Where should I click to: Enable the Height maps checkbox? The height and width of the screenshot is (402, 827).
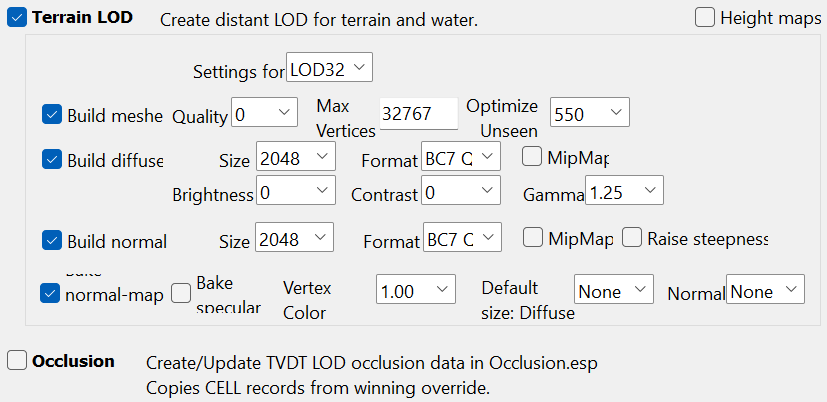pyautogui.click(x=705, y=18)
